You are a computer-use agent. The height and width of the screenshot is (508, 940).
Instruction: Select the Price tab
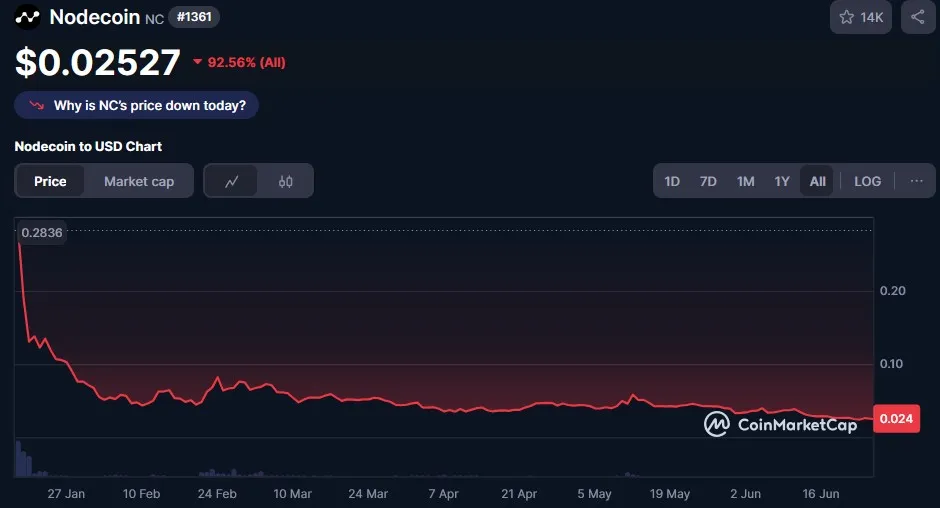(x=50, y=181)
